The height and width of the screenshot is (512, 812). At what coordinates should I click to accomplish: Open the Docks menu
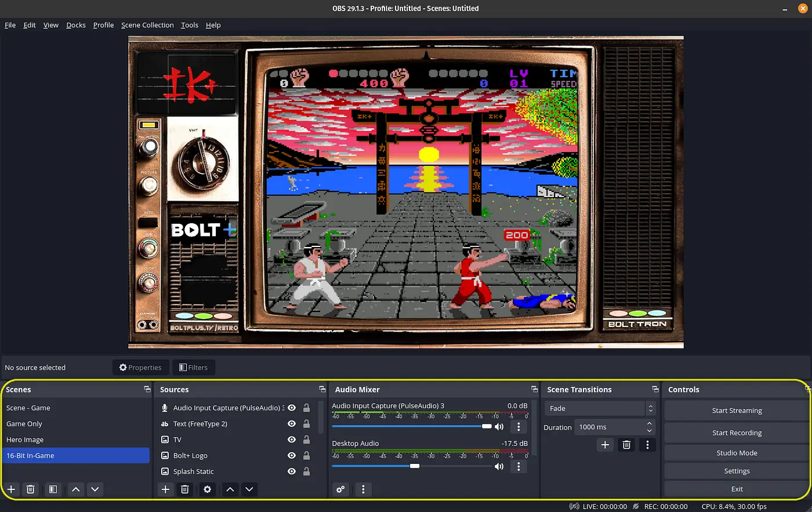coord(75,25)
